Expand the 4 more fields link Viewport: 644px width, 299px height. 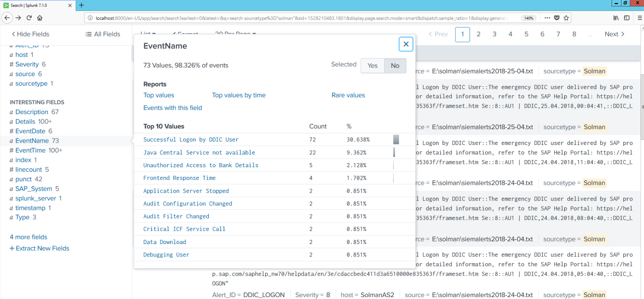pyautogui.click(x=29, y=237)
